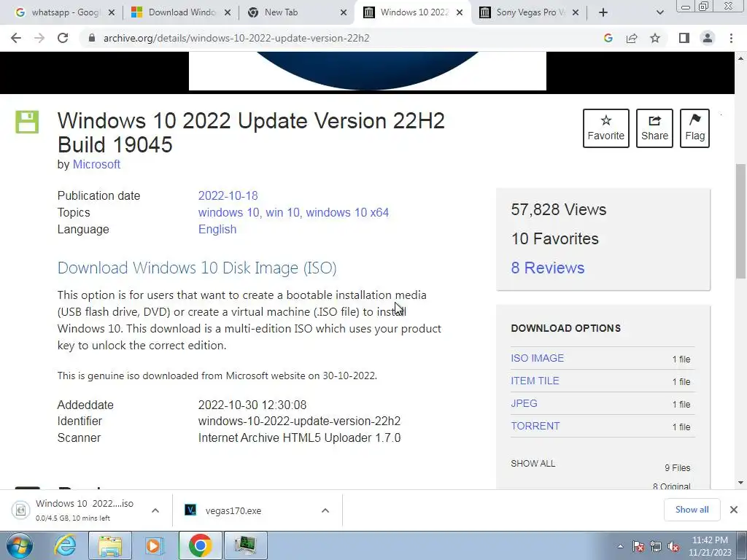Open the windows 10 x64 topic link
Screen dimensions: 747x560
pyautogui.click(x=347, y=212)
